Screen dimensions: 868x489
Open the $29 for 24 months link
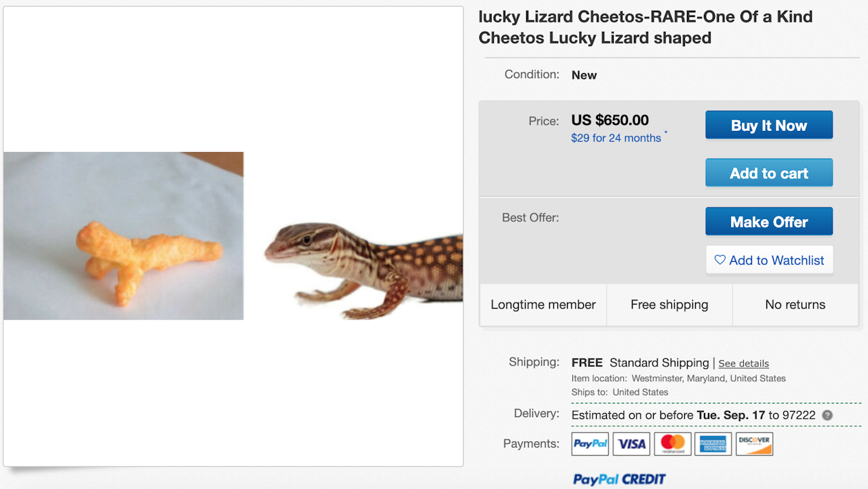[616, 138]
